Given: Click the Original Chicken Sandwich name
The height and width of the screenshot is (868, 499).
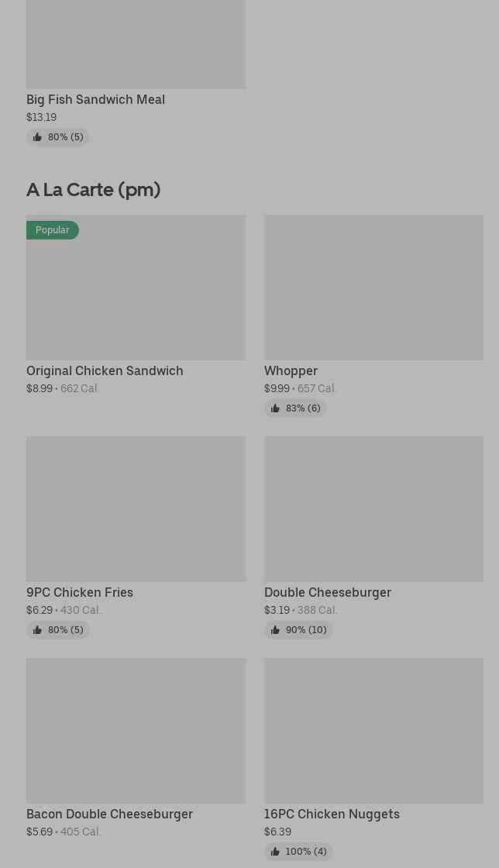Looking at the screenshot, I should click(105, 370).
